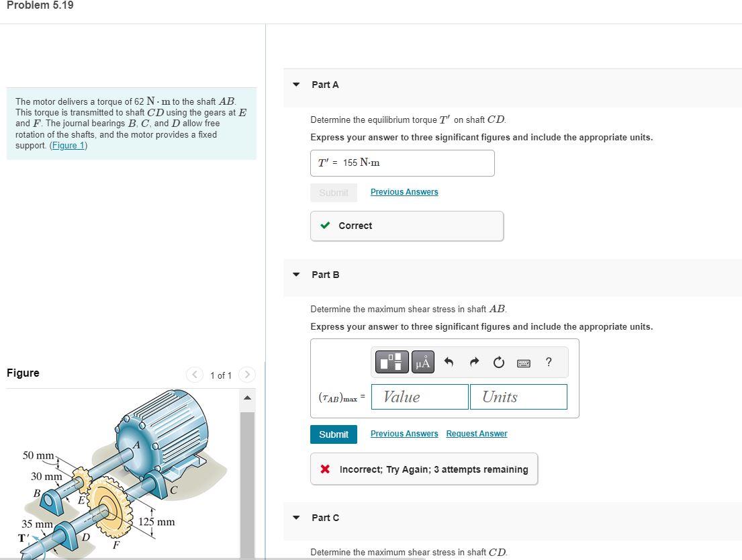Image resolution: width=742 pixels, height=560 pixels.
Task: Click the Units input field
Action: [x=518, y=397]
